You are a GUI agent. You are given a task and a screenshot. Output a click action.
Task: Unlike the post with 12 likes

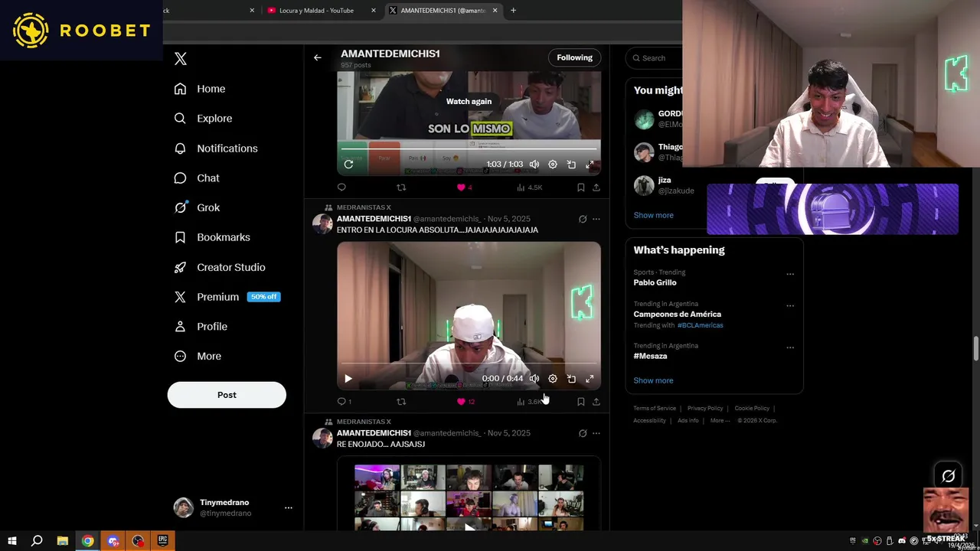465,402
